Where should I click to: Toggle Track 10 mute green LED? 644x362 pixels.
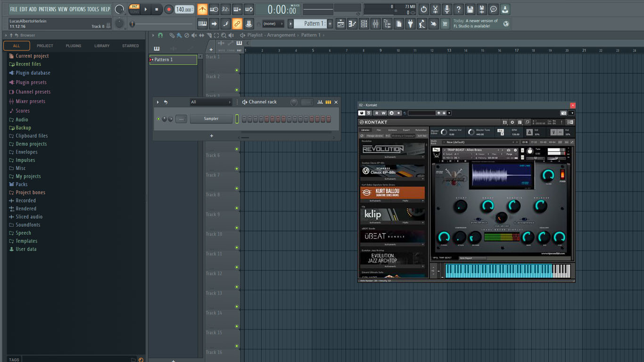pos(237,247)
